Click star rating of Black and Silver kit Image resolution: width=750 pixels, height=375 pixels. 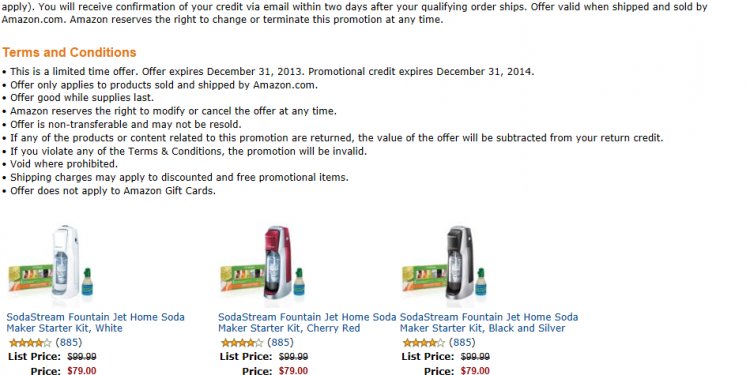point(423,343)
